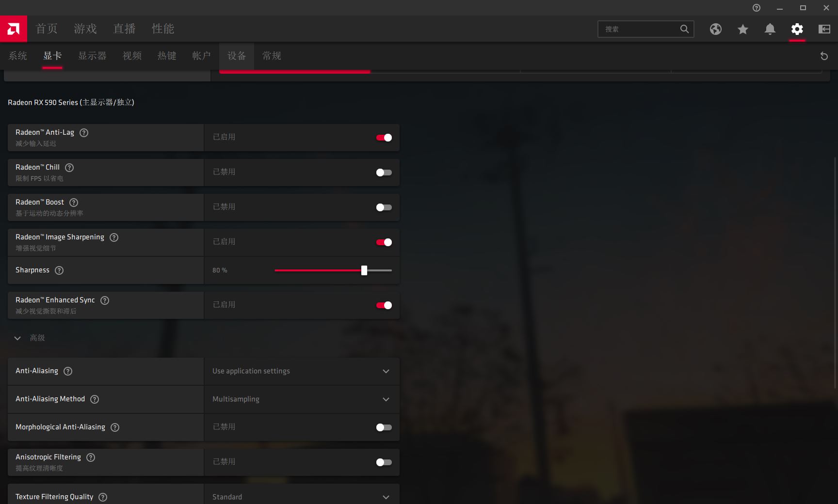
Task: Disable Radeon Enhanced Sync toggle
Action: point(384,305)
